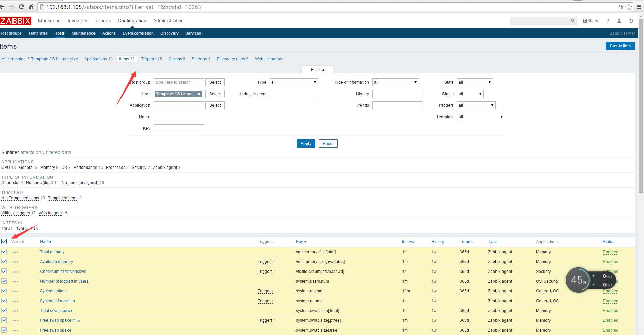
Task: Click the browser forward arrow
Action: tap(12, 7)
